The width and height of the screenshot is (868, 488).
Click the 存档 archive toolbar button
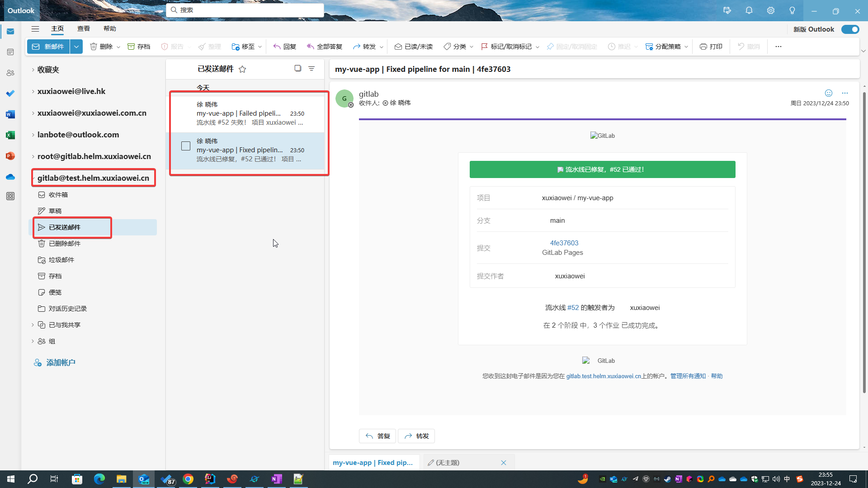coord(139,47)
